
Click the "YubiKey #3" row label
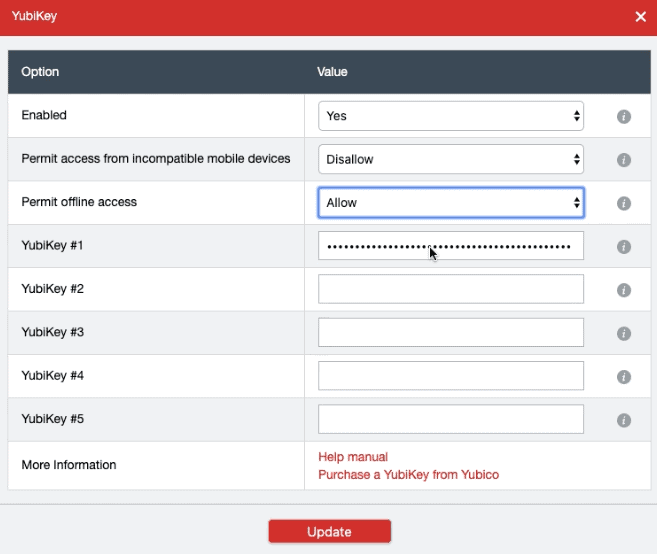tap(52, 332)
